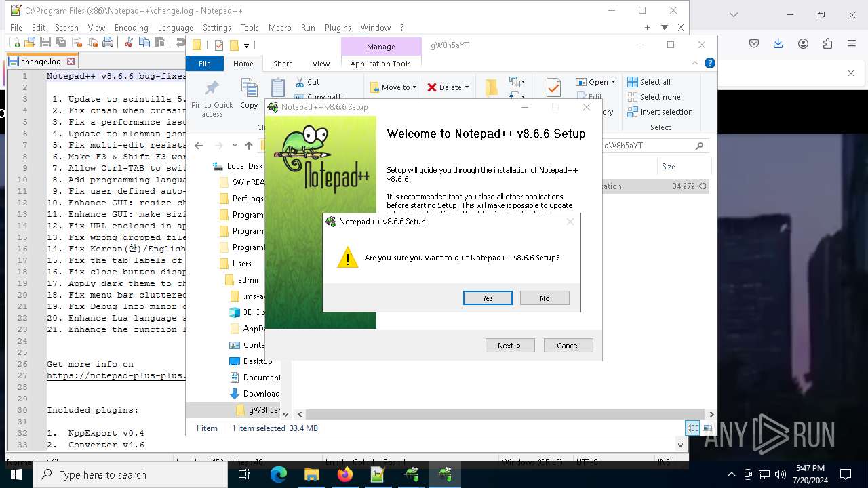Click Cancel in the Notepad++ Setup wizard
The height and width of the screenshot is (488, 868).
click(568, 346)
